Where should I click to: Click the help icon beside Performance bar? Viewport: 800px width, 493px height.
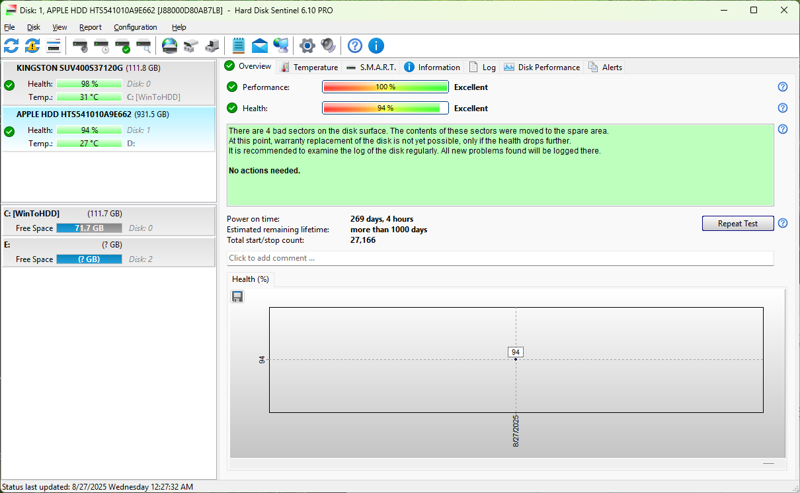783,87
